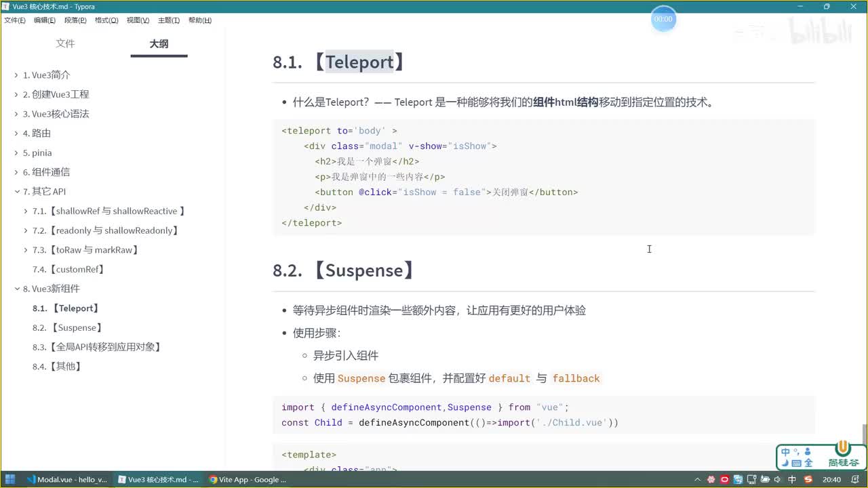The height and width of the screenshot is (488, 868).
Task: Open the 帮助(H) menu
Action: pyautogui.click(x=200, y=20)
